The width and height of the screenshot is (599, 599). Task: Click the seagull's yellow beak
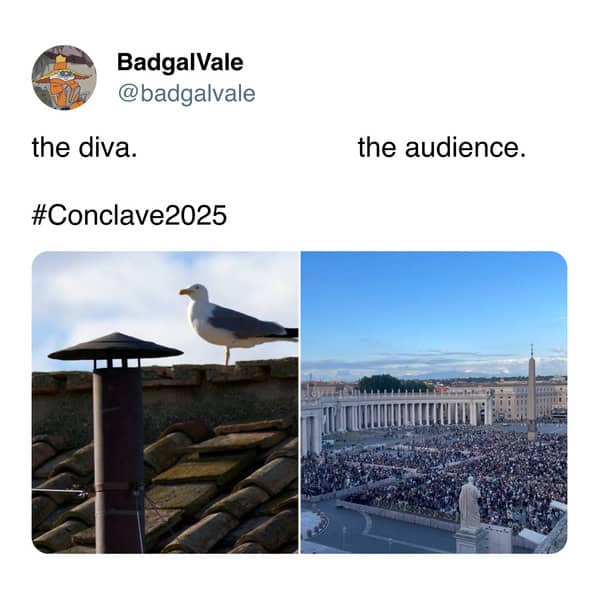(x=185, y=292)
